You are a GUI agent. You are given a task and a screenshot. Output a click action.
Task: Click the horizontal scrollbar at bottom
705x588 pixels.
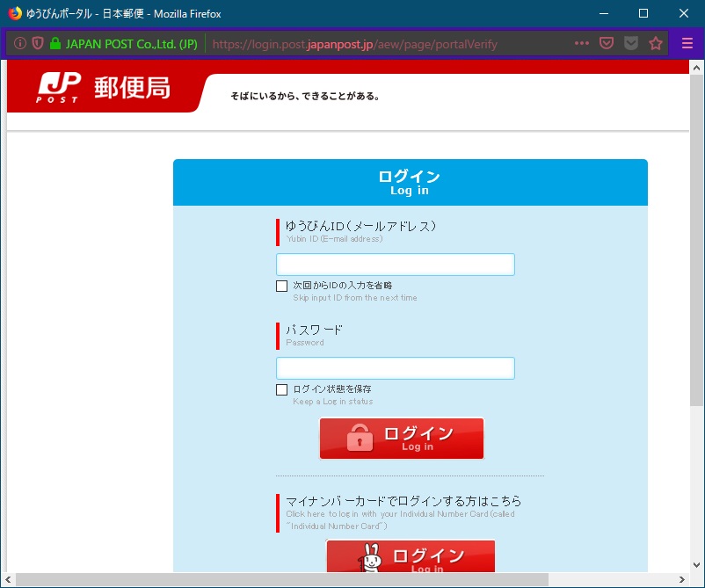pyautogui.click(x=281, y=579)
